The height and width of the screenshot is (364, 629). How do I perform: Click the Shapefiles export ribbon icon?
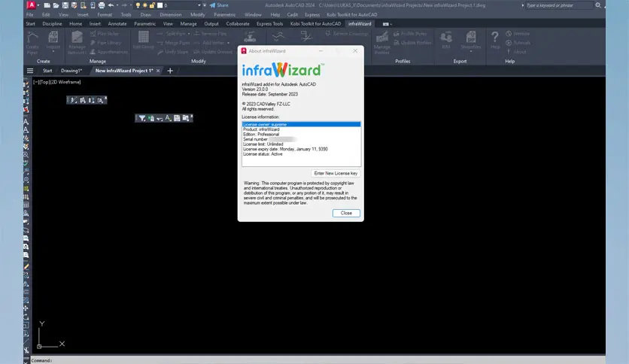471,41
